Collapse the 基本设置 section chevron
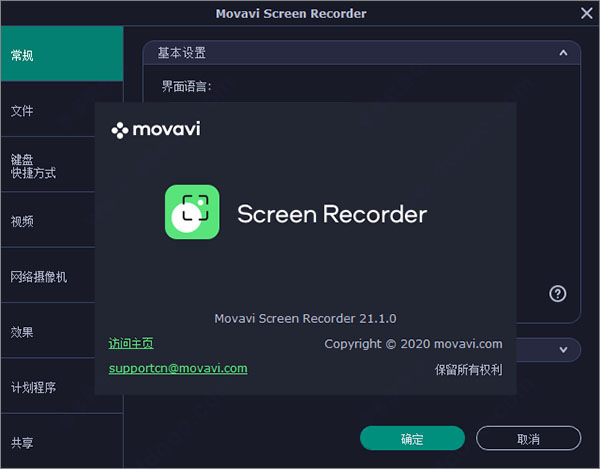 pos(563,51)
